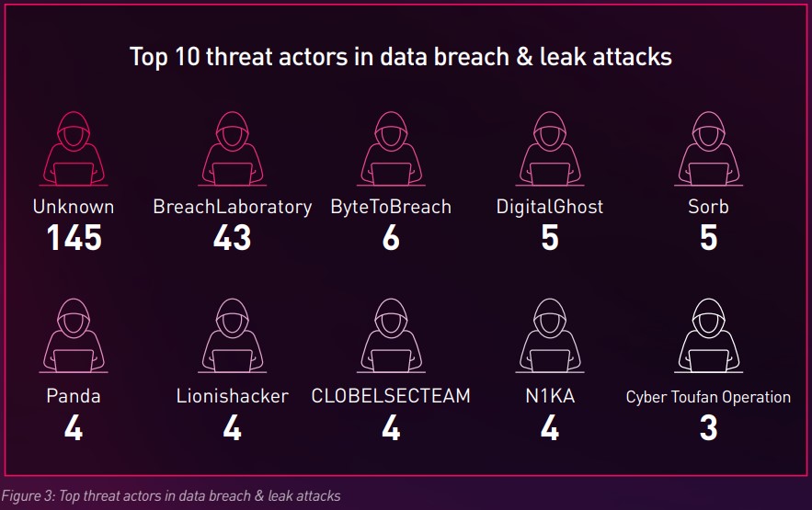Viewport: 812px width, 510px height.
Task: Select the number 145 under Unknown
Action: click(74, 239)
